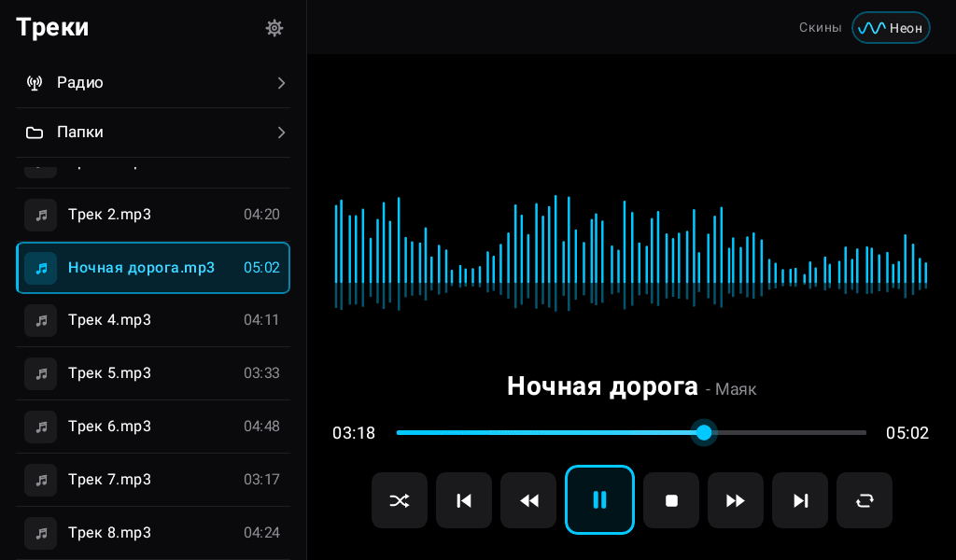Rewind the current track
The image size is (956, 560).
(528, 500)
